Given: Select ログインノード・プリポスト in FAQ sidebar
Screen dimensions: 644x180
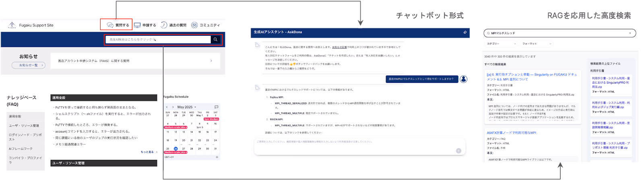Looking at the screenshot, I should pos(25,137).
